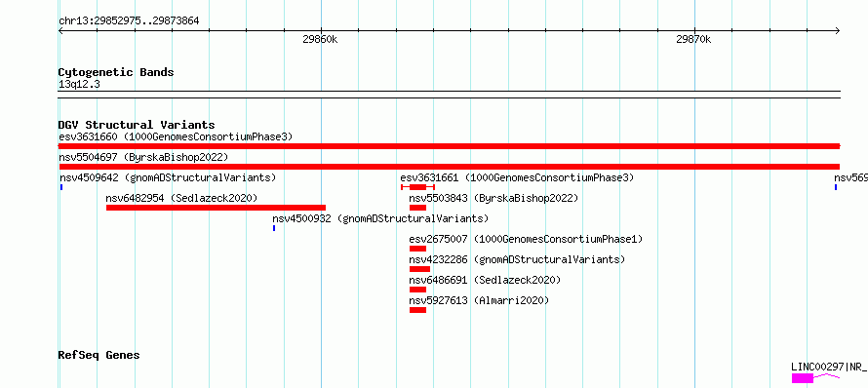Screen dimensions: 868x388
Task: Open the nsv5504697 (ByrskaBishop2022) label
Action: coord(143,157)
